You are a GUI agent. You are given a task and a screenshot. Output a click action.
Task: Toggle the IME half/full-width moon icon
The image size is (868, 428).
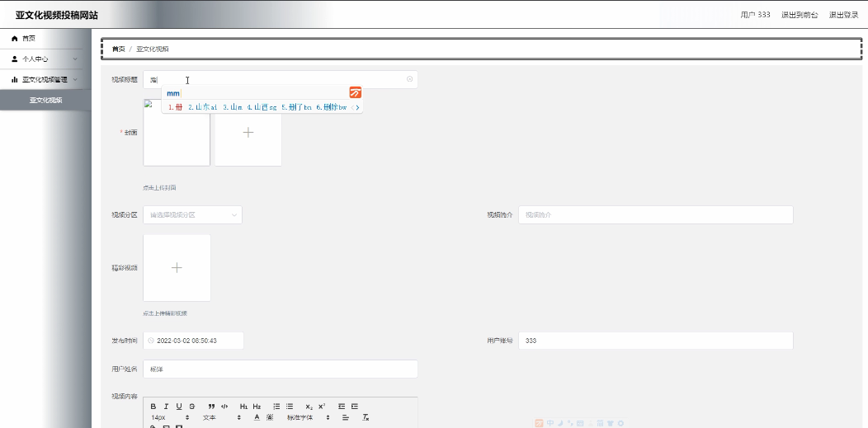560,424
